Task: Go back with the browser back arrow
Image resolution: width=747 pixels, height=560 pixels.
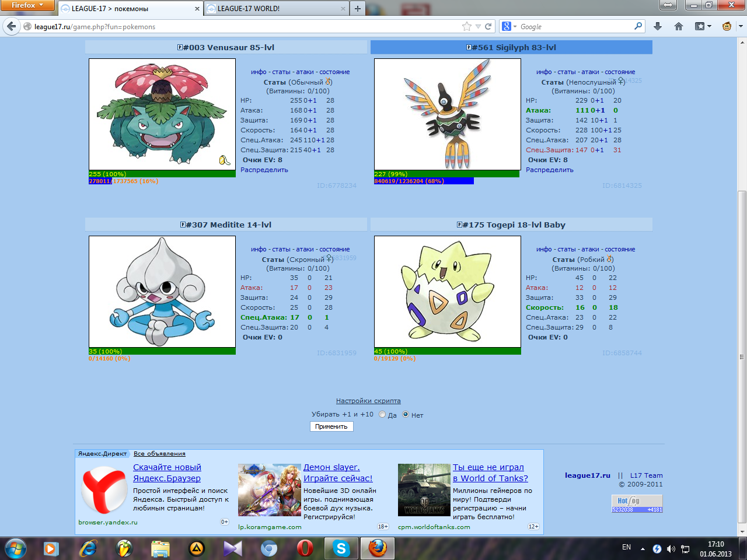Action: tap(12, 26)
